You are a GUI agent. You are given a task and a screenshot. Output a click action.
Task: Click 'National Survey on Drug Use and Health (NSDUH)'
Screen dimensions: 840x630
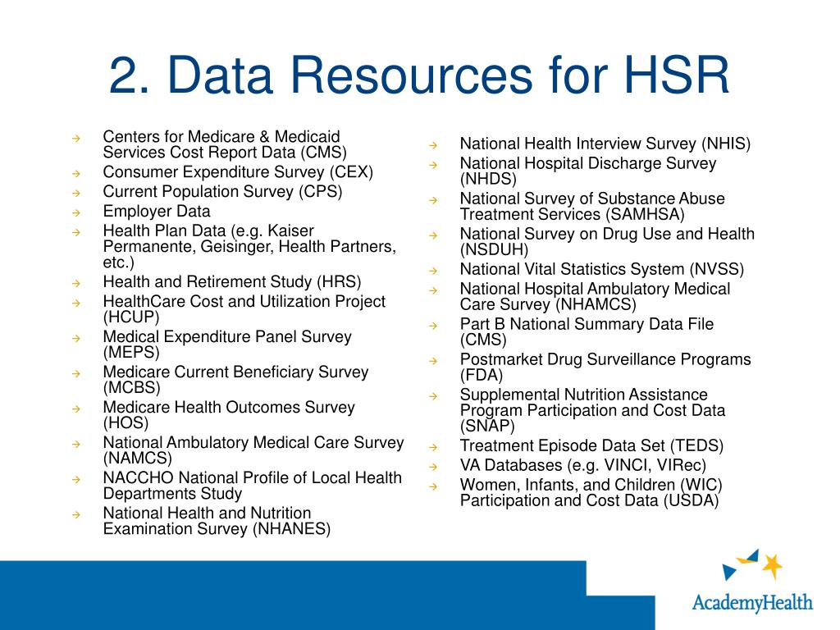(x=608, y=242)
